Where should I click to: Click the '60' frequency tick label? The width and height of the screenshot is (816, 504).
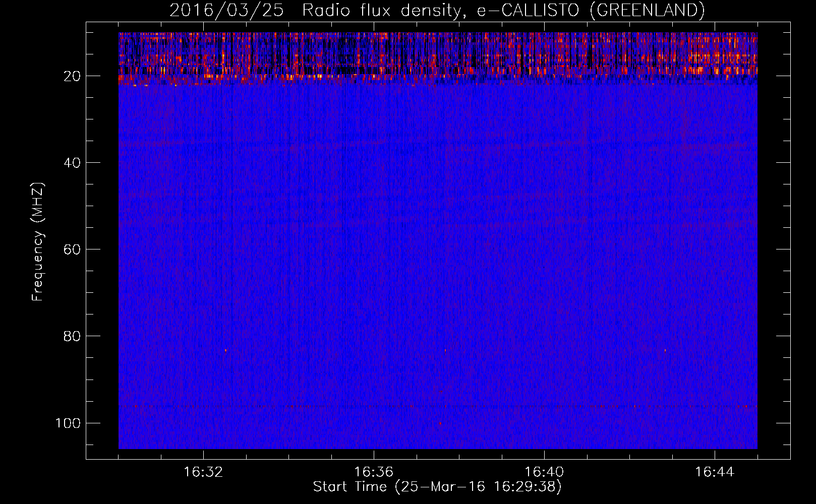click(x=72, y=249)
